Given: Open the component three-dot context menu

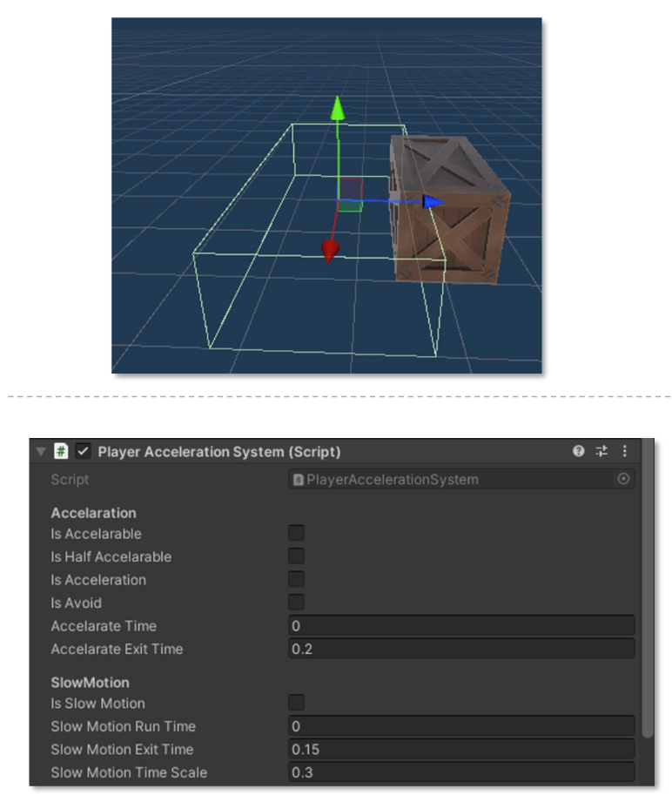Looking at the screenshot, I should coord(624,451).
